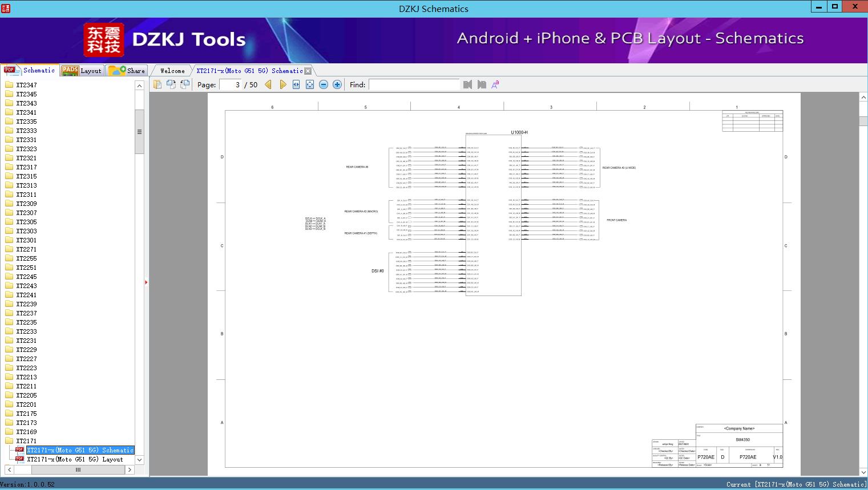
Task: Open the XT2307 folder
Action: [26, 213]
